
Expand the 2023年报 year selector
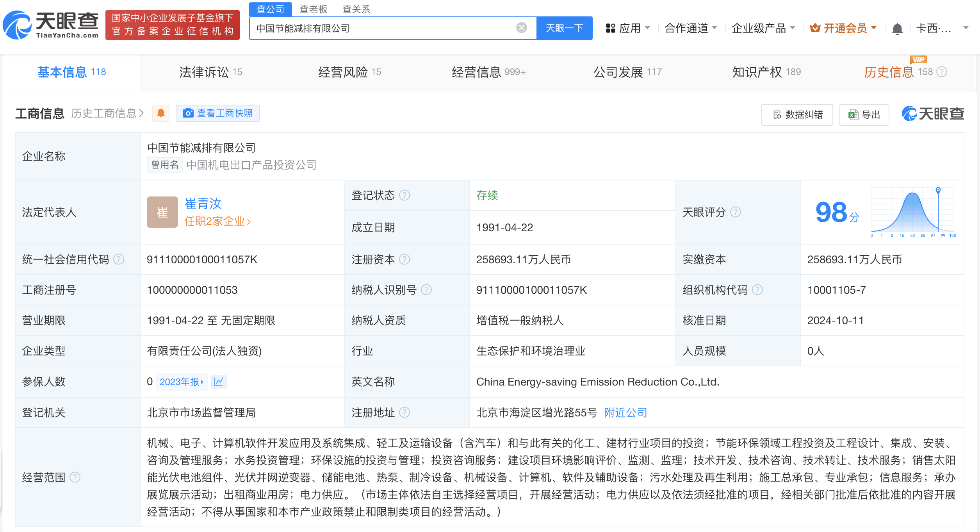pyautogui.click(x=182, y=382)
